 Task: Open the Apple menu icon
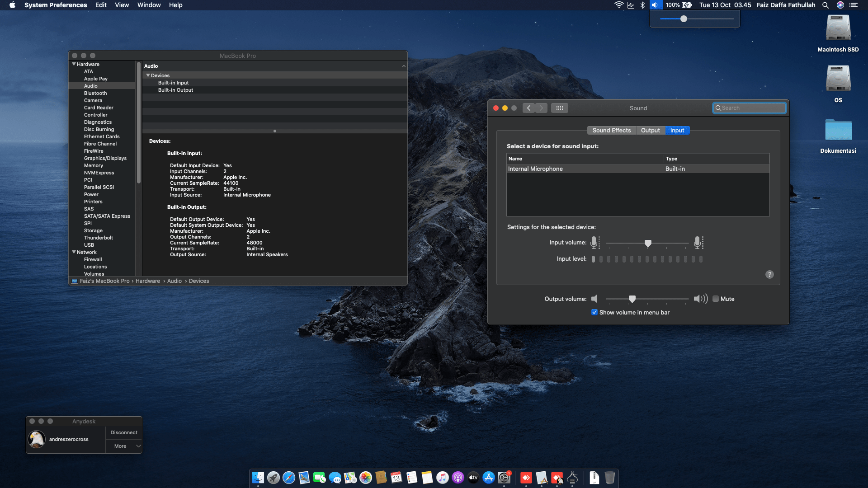pos(12,5)
